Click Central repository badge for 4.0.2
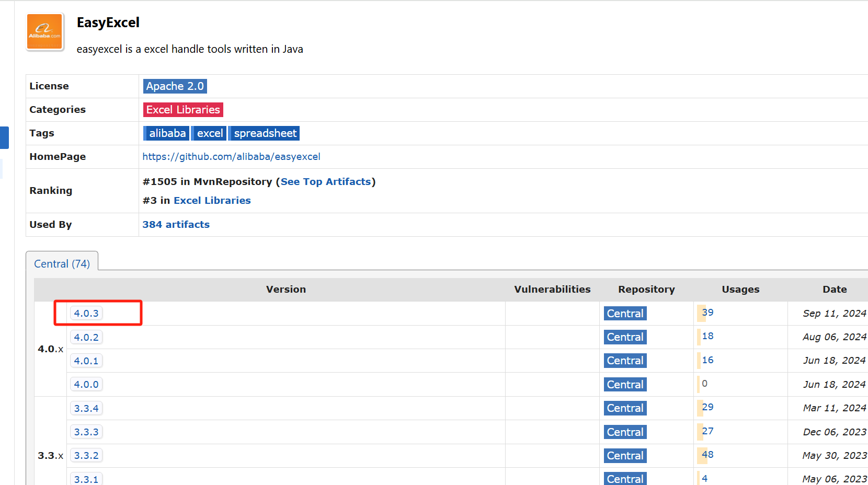Image resolution: width=868 pixels, height=485 pixels. point(625,337)
